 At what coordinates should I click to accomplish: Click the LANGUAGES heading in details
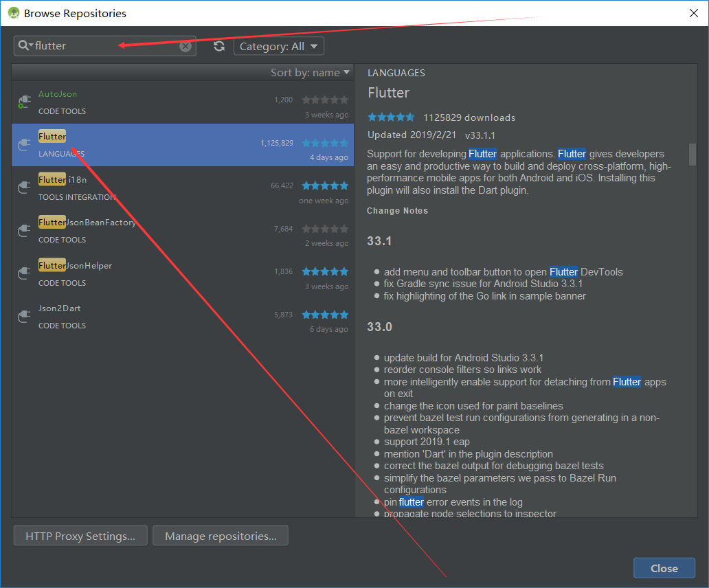[x=396, y=73]
